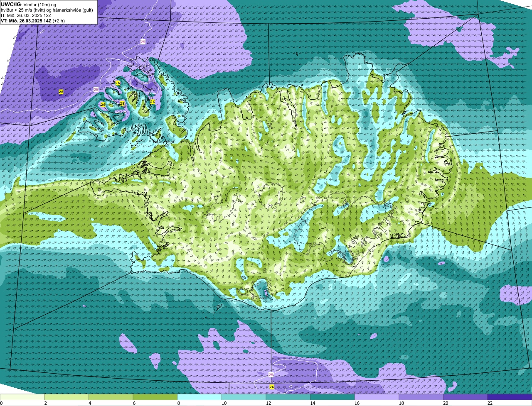
Task: Select the light yellow-green 2–4 m/s swatch
Action: (66, 397)
